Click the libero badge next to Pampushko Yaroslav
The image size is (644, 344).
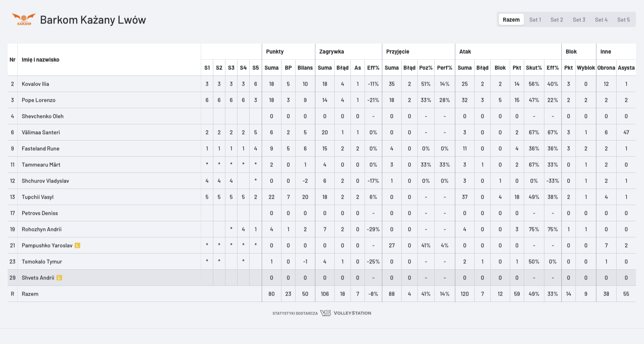tap(77, 245)
